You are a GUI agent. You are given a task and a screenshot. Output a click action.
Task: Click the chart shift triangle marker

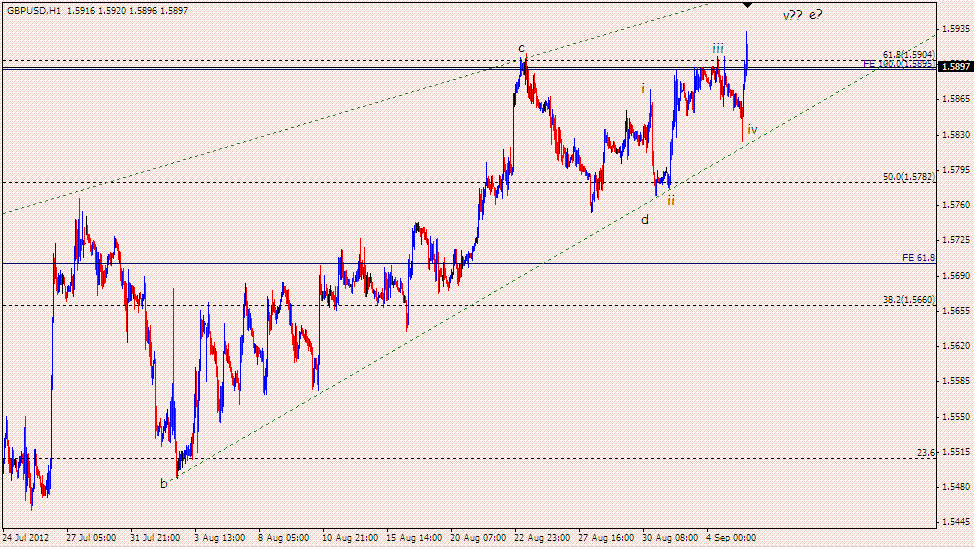[x=748, y=5]
